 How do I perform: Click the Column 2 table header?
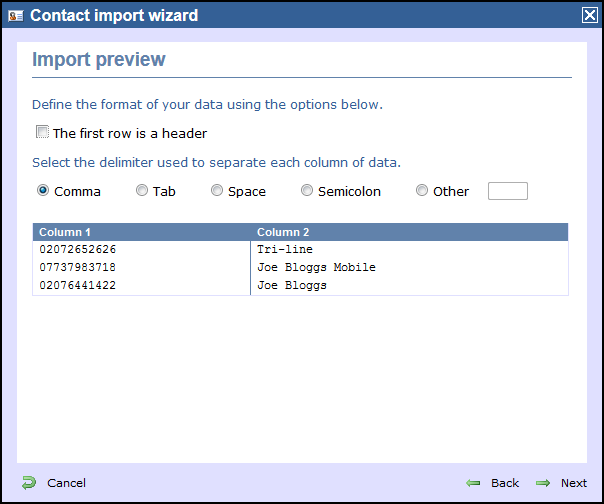409,232
